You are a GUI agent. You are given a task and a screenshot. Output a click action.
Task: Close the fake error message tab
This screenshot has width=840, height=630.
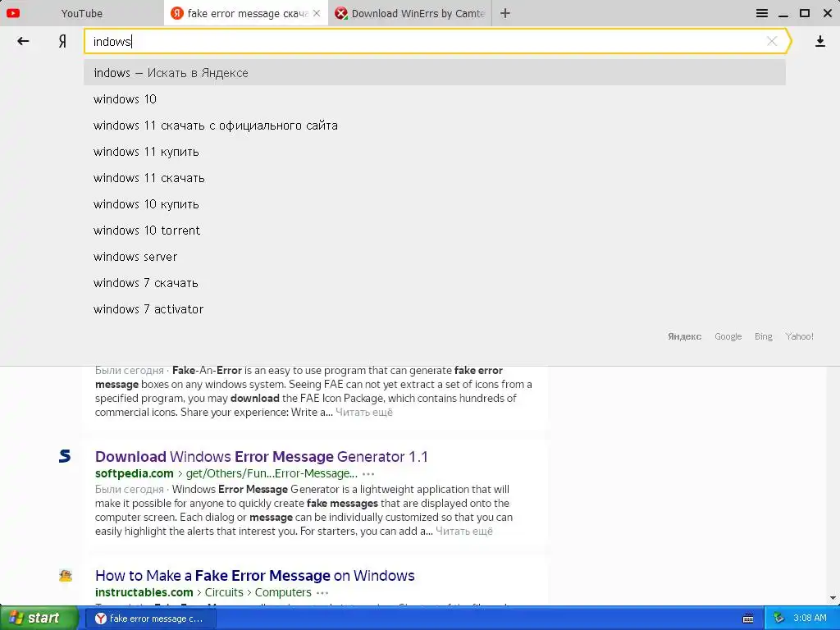[x=317, y=13]
